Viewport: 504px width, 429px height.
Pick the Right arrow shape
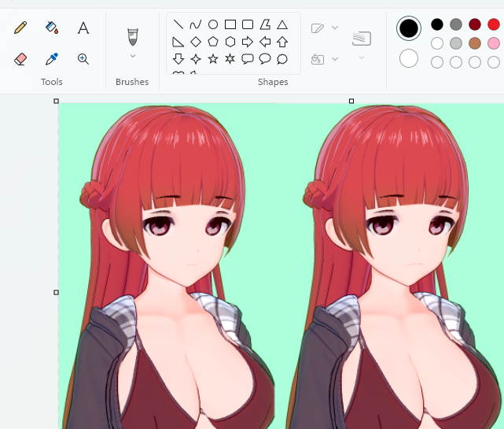click(248, 42)
